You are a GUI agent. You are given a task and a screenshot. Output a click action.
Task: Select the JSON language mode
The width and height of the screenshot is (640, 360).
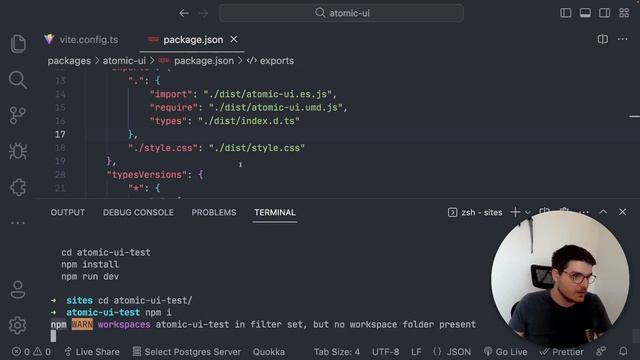(x=452, y=352)
